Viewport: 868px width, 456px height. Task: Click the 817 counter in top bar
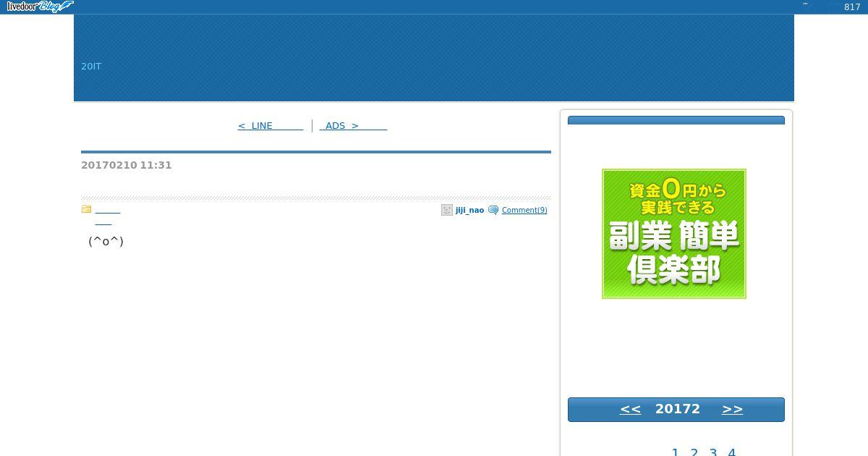tap(852, 7)
